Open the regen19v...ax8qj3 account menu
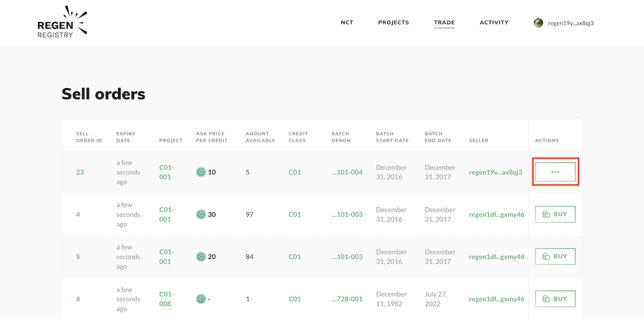Screen dimensions: 644x319 click(x=570, y=23)
